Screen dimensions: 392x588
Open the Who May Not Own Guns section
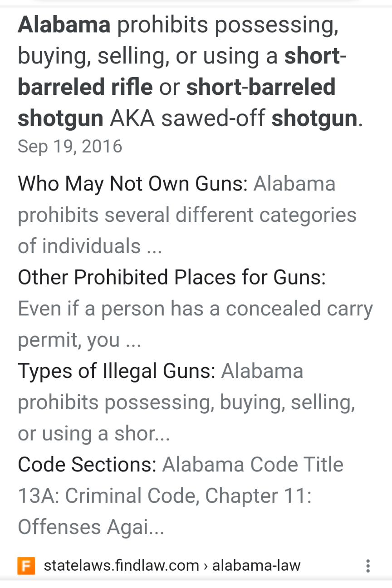point(132,184)
